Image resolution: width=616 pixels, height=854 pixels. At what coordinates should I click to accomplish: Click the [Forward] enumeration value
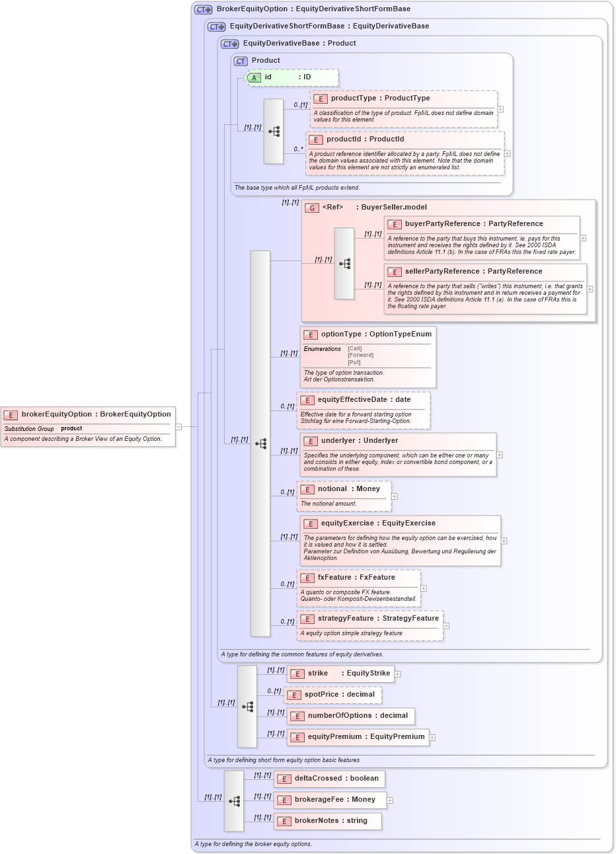click(x=361, y=356)
